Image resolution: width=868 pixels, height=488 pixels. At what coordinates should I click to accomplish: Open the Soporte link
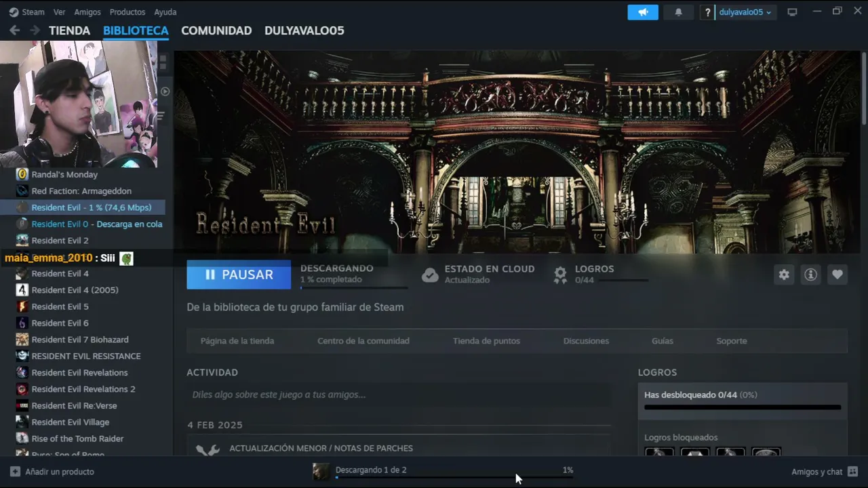pyautogui.click(x=732, y=341)
